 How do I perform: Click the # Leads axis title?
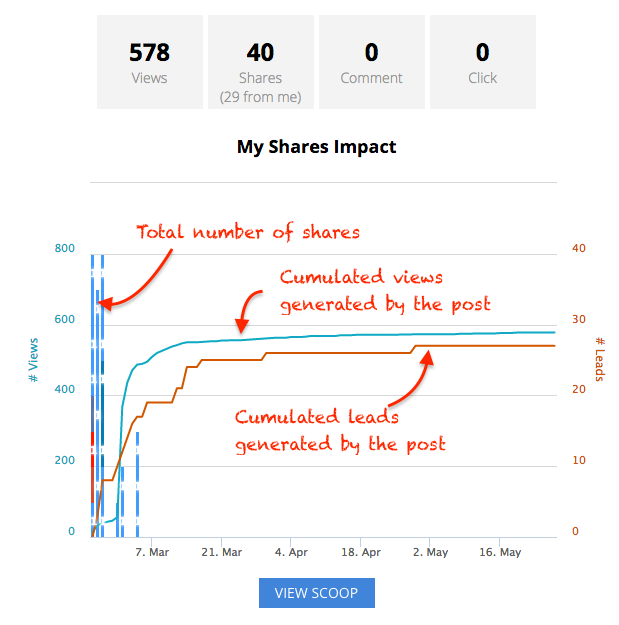pos(600,359)
